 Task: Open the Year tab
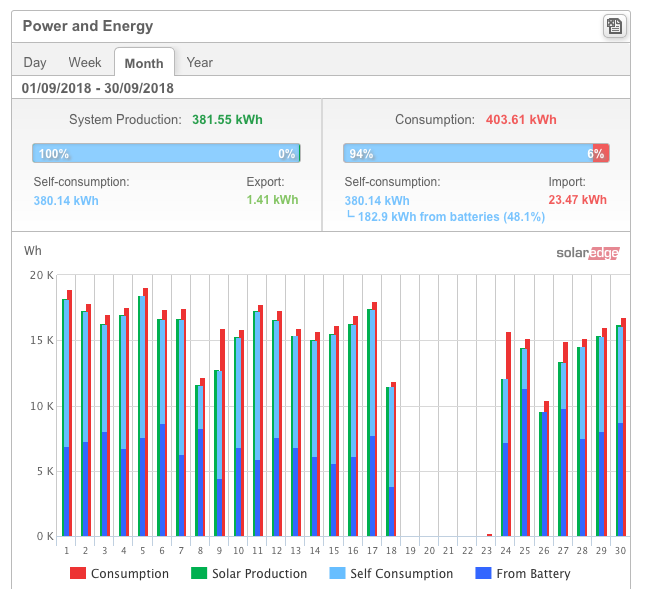200,62
